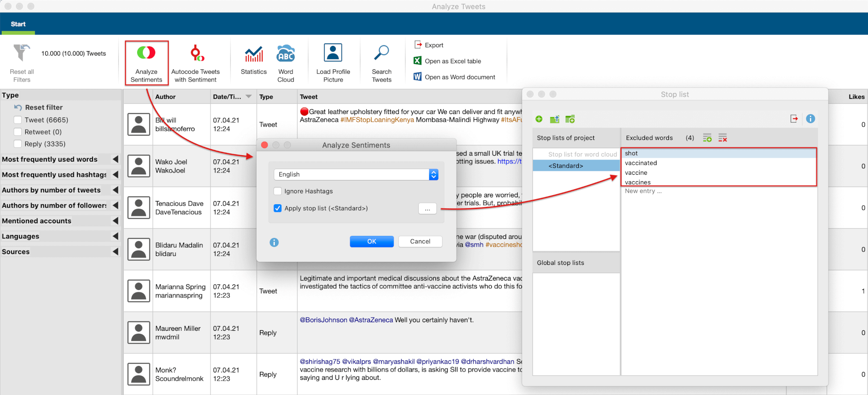
Task: Add new stop list with green plus
Action: tap(539, 119)
